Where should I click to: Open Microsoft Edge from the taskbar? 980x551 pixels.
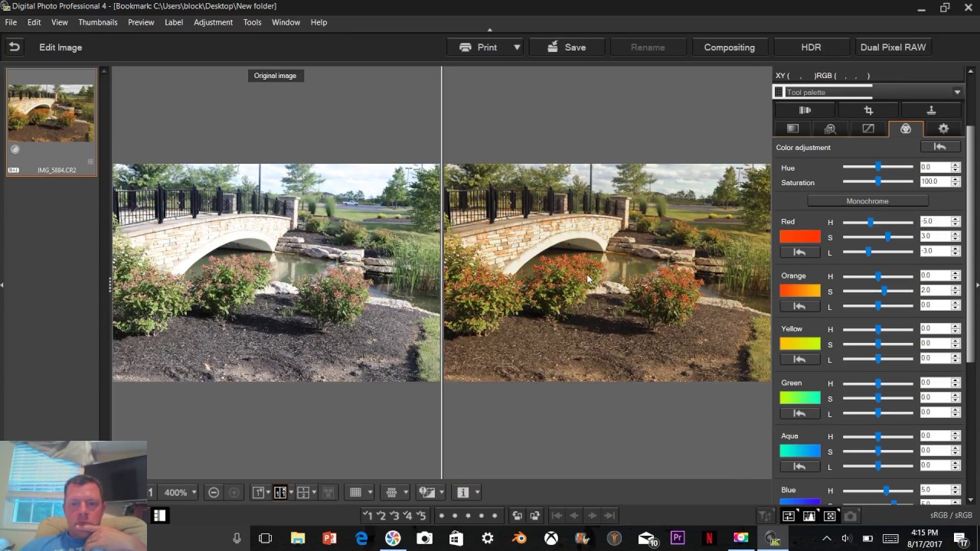pos(361,538)
